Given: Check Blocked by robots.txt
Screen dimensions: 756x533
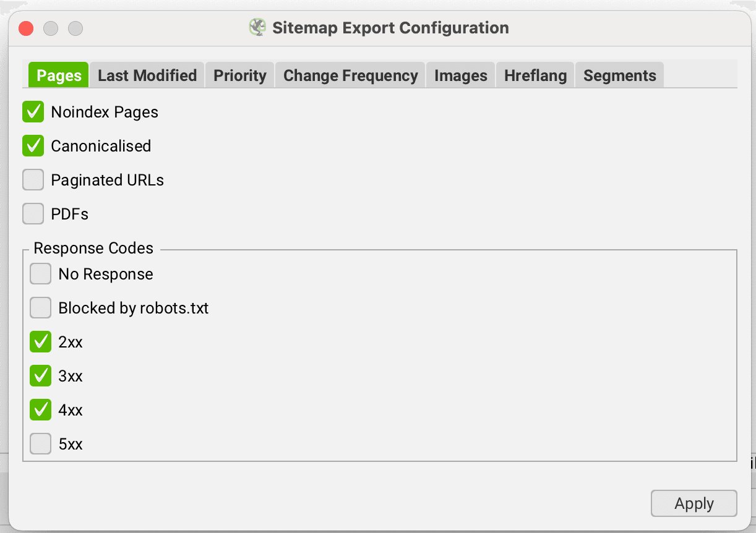Looking at the screenshot, I should coord(40,307).
